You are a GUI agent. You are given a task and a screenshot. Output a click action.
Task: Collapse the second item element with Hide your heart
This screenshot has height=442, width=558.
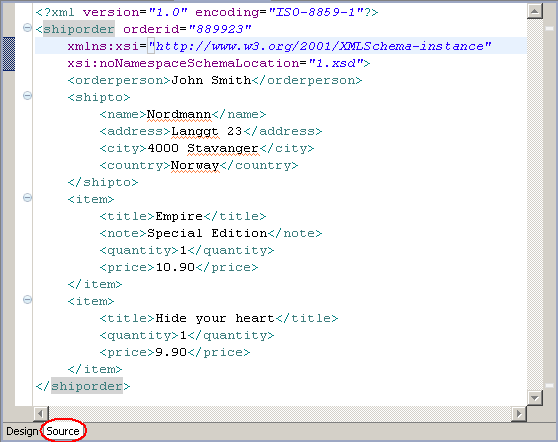point(27,300)
